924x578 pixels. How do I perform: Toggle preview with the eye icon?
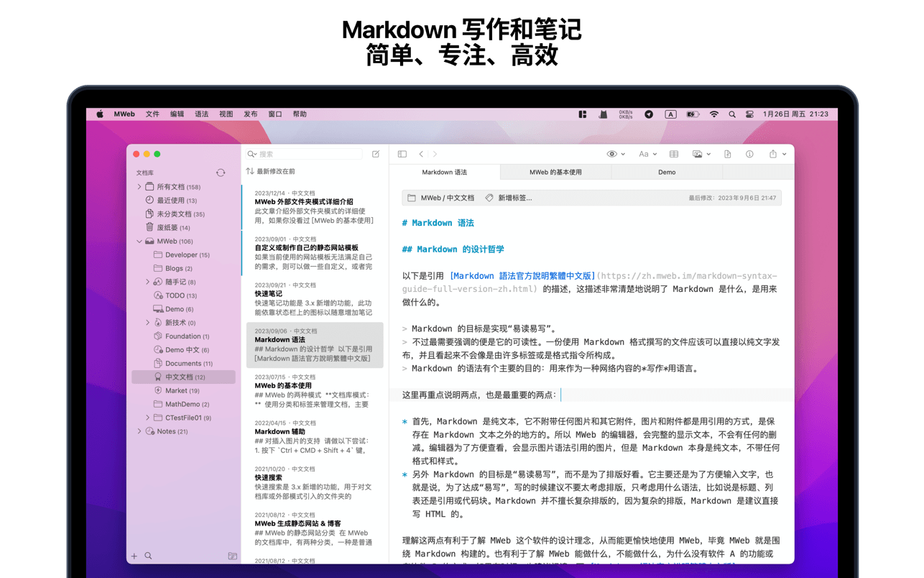(x=612, y=154)
